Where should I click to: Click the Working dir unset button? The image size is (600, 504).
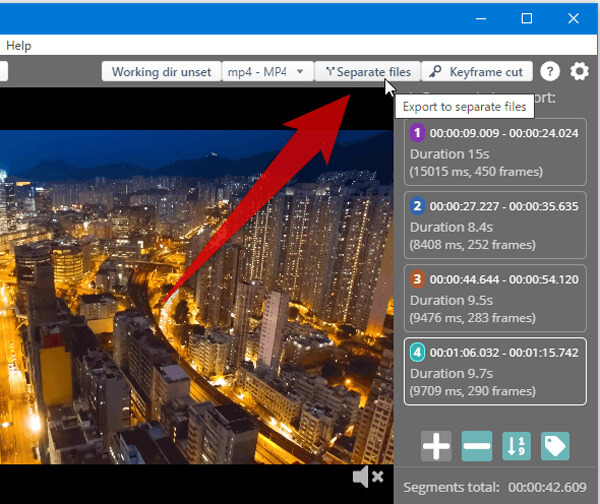[x=161, y=72]
